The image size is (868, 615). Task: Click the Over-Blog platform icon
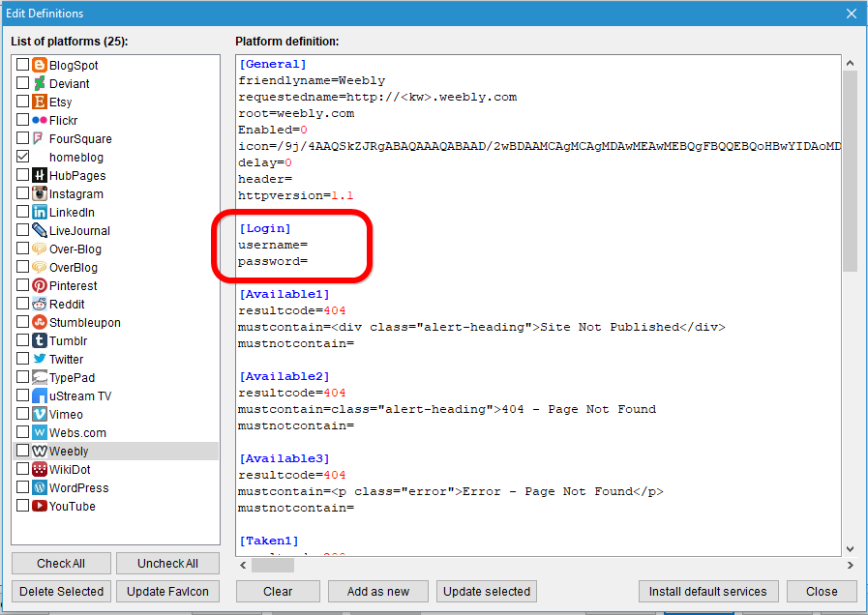40,249
